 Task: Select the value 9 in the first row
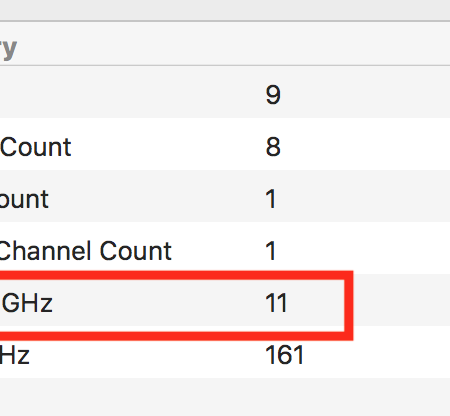click(x=273, y=95)
